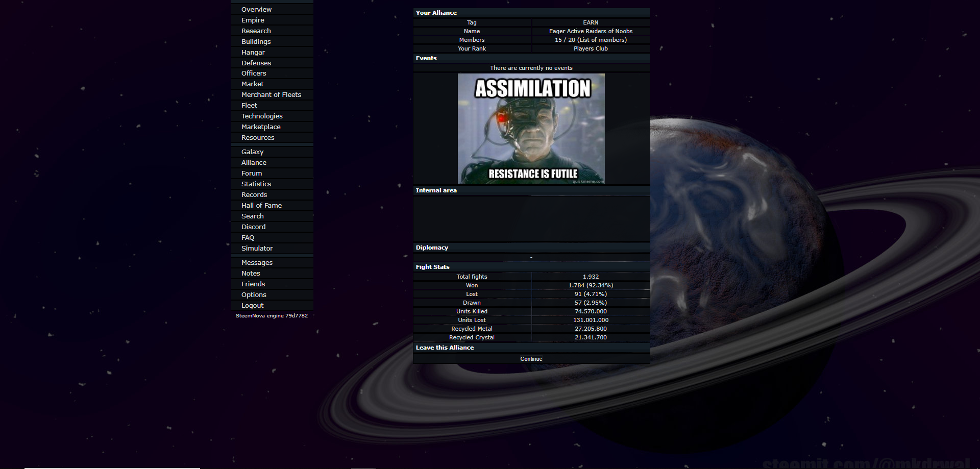Click the Recycled Metal value 27.205.800
980x469 pixels.
pyautogui.click(x=591, y=329)
